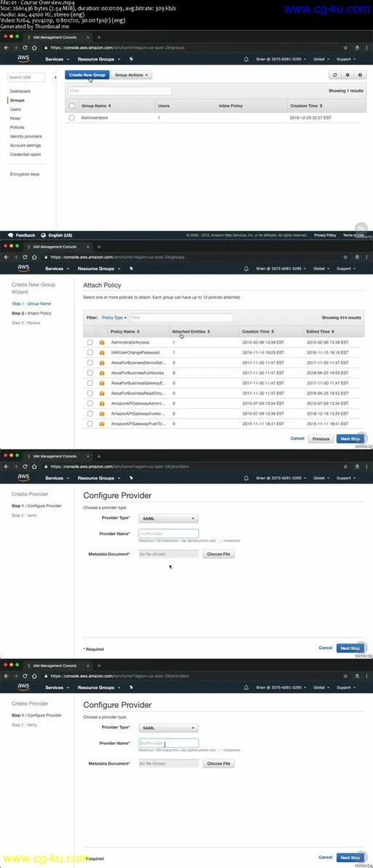Image resolution: width=373 pixels, height=868 pixels.
Task: Open Identity providers in the IAM sidebar
Action: click(26, 136)
